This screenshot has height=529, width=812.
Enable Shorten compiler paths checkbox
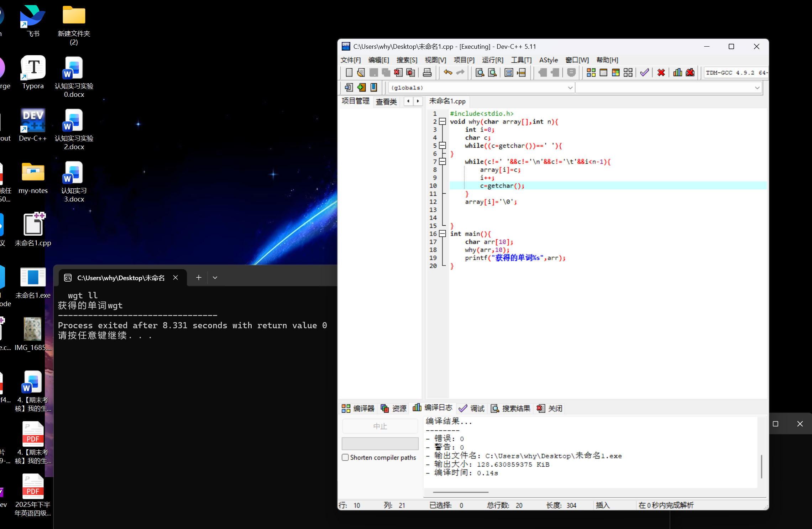(345, 457)
